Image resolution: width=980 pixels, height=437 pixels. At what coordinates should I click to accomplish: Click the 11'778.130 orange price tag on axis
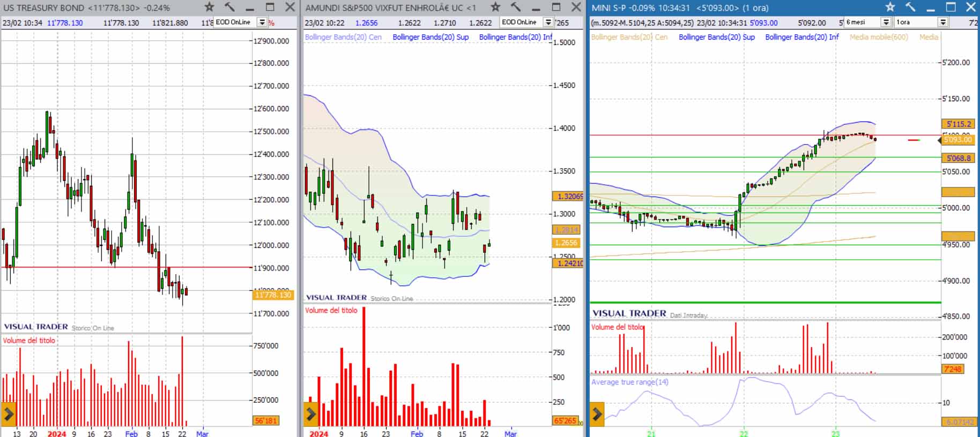point(273,295)
